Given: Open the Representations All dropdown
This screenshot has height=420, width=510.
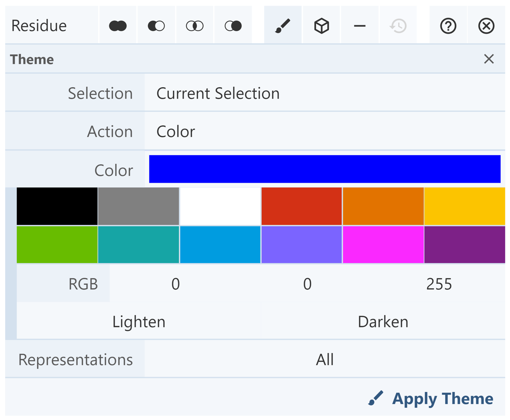Looking at the screenshot, I should point(324,359).
